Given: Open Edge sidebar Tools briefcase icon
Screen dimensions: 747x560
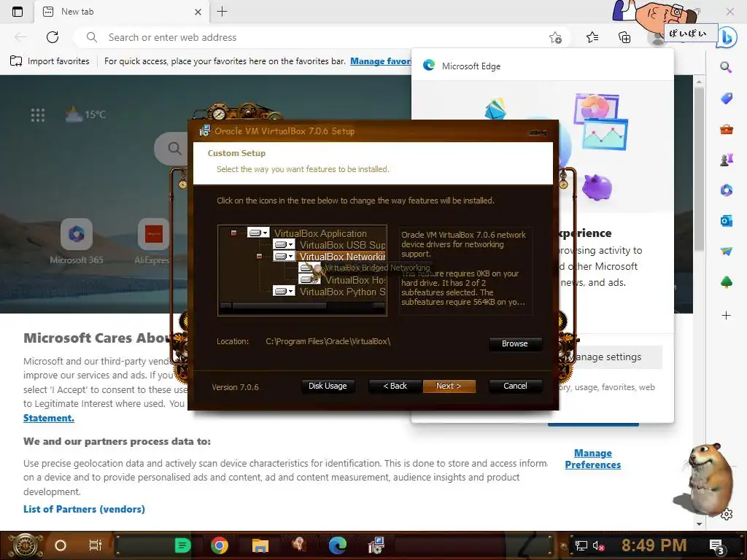Looking at the screenshot, I should click(726, 129).
